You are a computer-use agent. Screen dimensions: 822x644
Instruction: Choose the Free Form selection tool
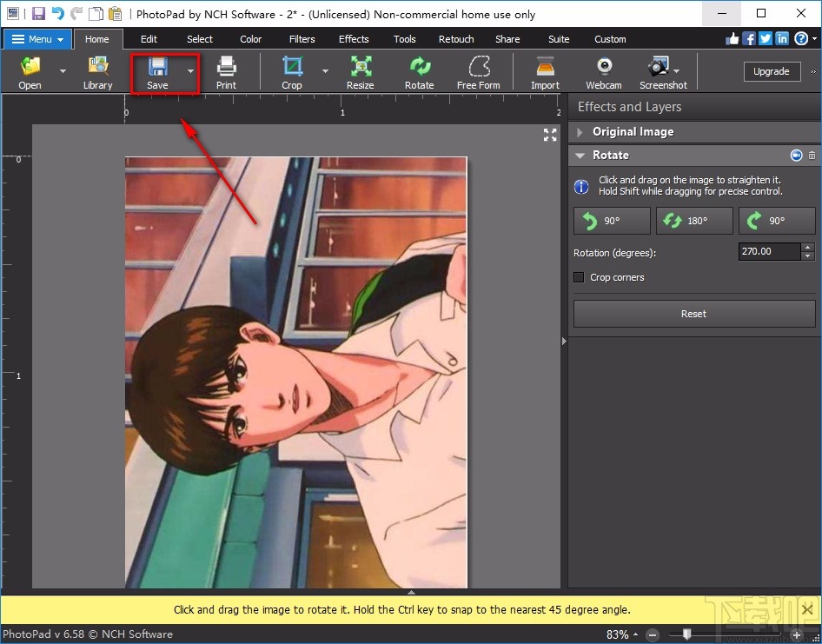click(x=478, y=72)
